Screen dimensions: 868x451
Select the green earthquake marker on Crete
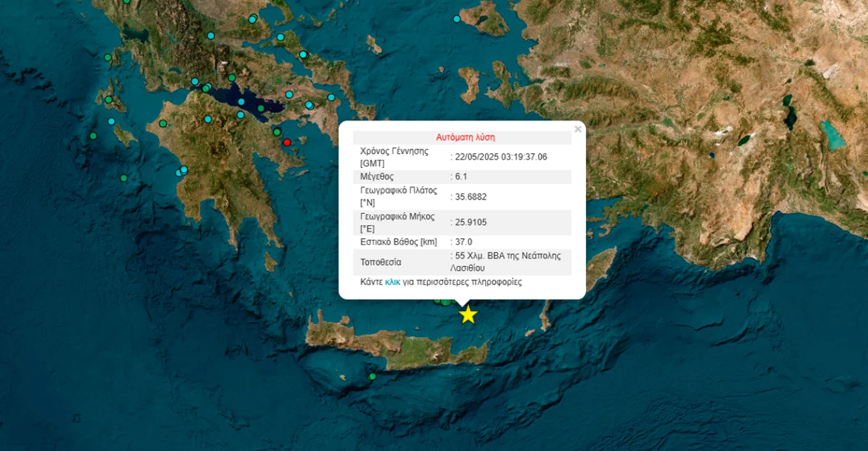click(x=372, y=376)
